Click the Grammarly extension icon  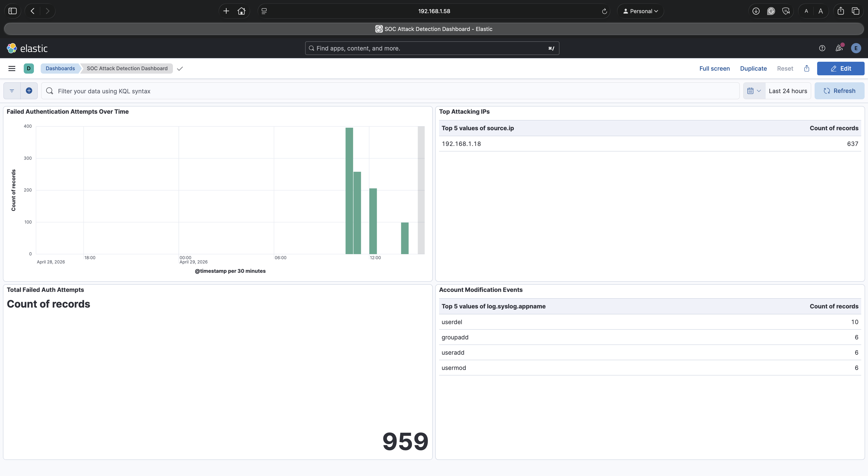(771, 11)
